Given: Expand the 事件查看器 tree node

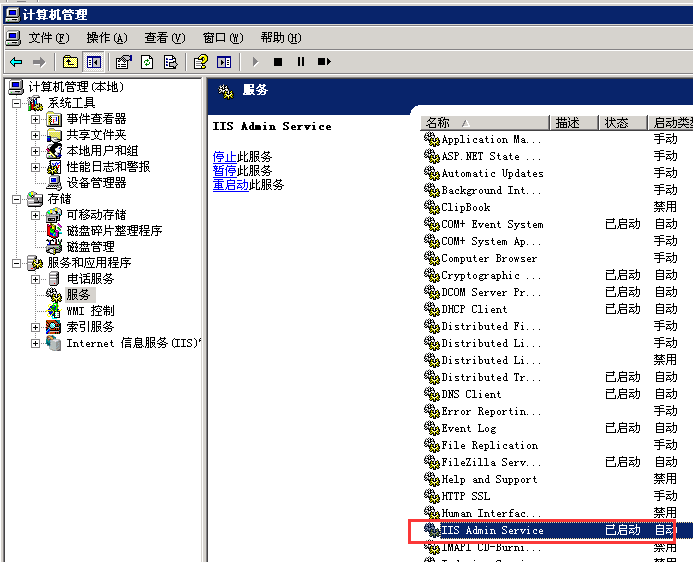Looking at the screenshot, I should coord(36,119).
